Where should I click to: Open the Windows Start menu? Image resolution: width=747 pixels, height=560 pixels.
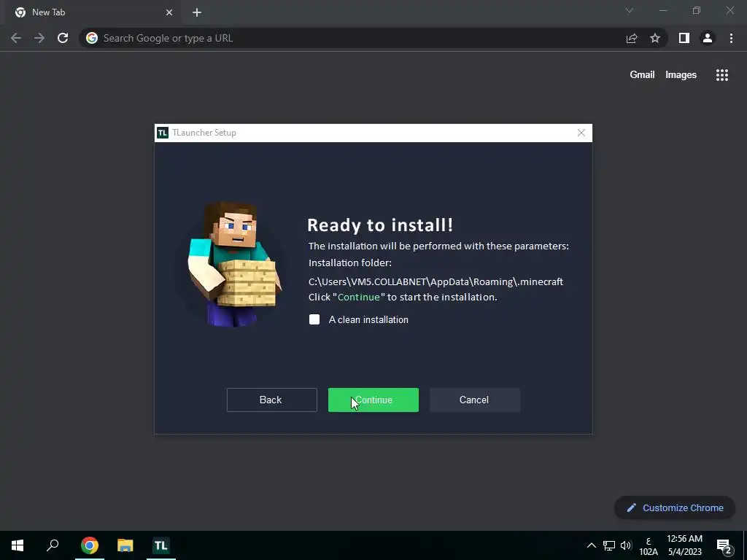[18, 545]
